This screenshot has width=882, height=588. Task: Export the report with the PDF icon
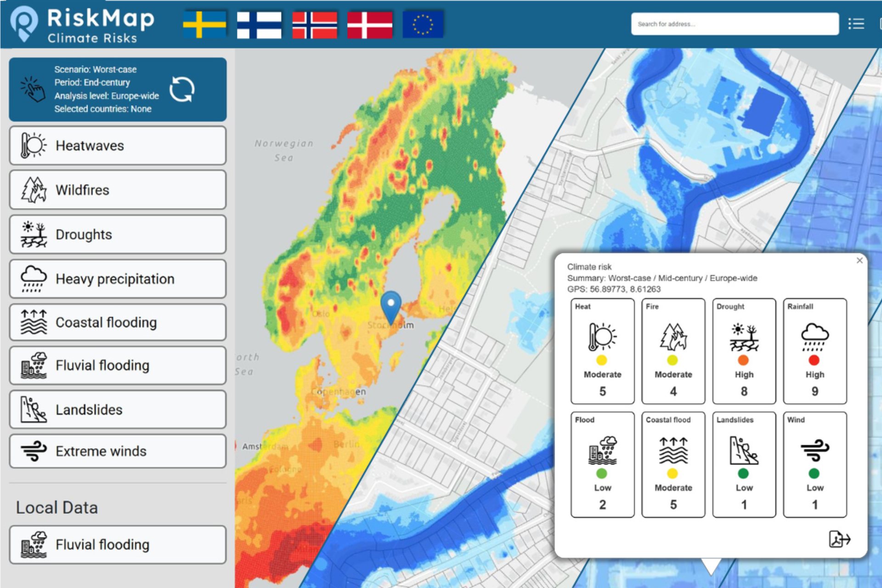point(839,539)
